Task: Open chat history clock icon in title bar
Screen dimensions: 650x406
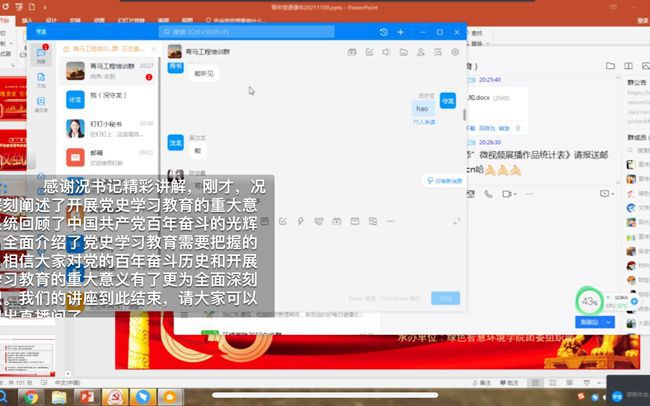Action: tap(384, 32)
